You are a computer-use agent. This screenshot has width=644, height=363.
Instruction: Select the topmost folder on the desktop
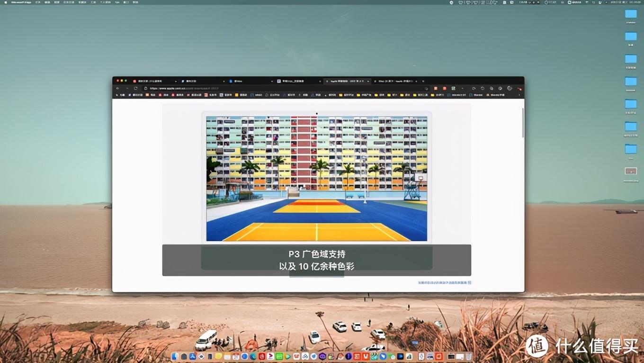point(631,14)
